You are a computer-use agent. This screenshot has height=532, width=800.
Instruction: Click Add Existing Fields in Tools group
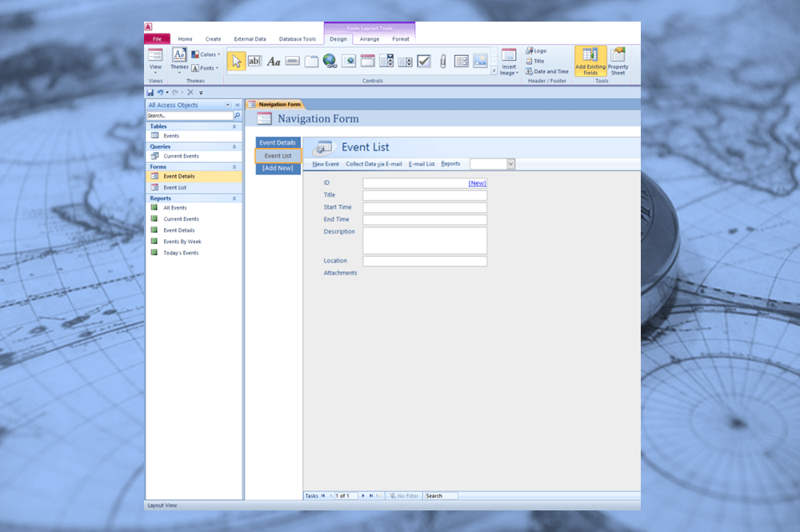click(x=590, y=62)
